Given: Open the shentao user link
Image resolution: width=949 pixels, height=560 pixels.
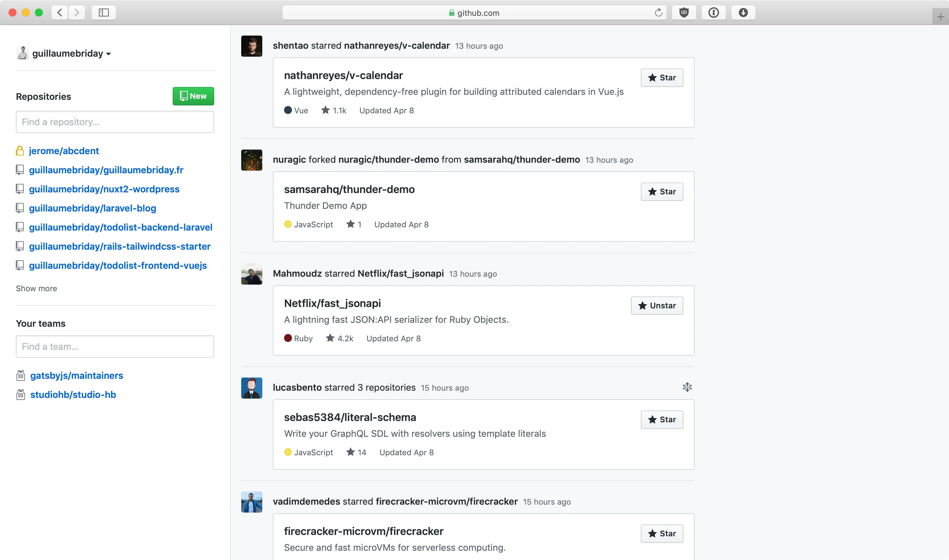Looking at the screenshot, I should pos(291,46).
